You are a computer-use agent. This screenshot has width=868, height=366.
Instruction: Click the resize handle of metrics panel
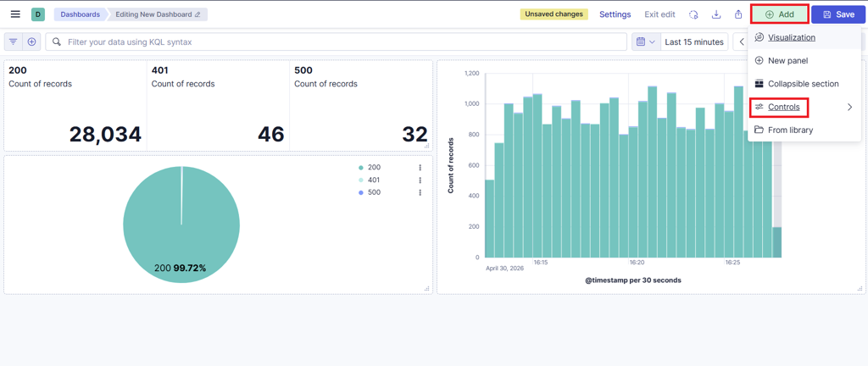[x=427, y=146]
